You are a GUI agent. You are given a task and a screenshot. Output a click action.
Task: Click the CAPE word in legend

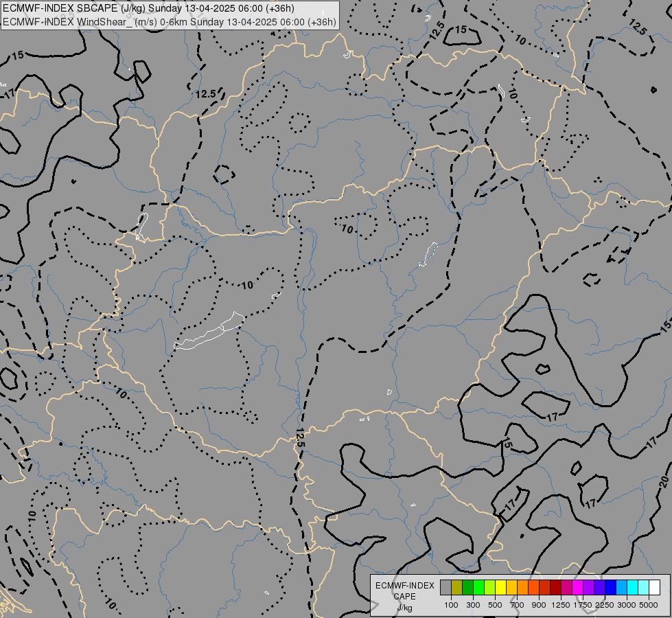404,597
